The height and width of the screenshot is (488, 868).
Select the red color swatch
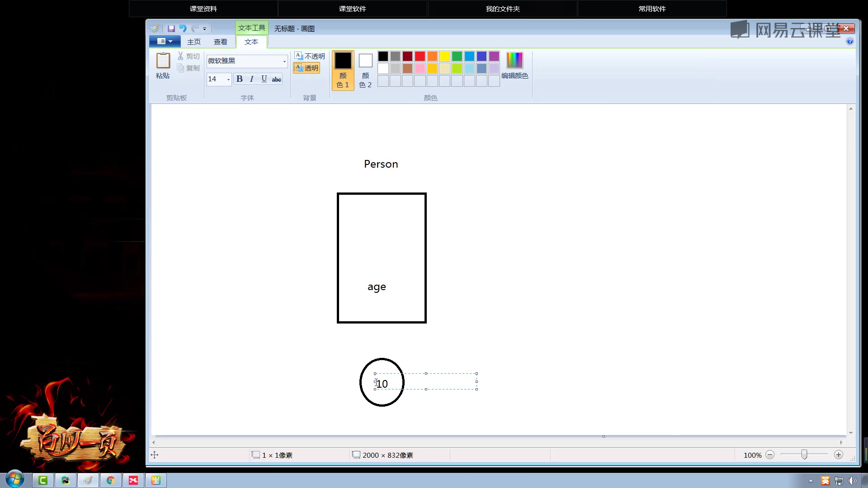tap(420, 56)
